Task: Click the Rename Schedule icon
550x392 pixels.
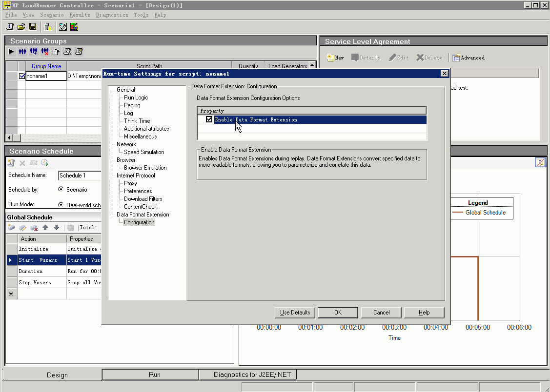Action: click(x=34, y=163)
